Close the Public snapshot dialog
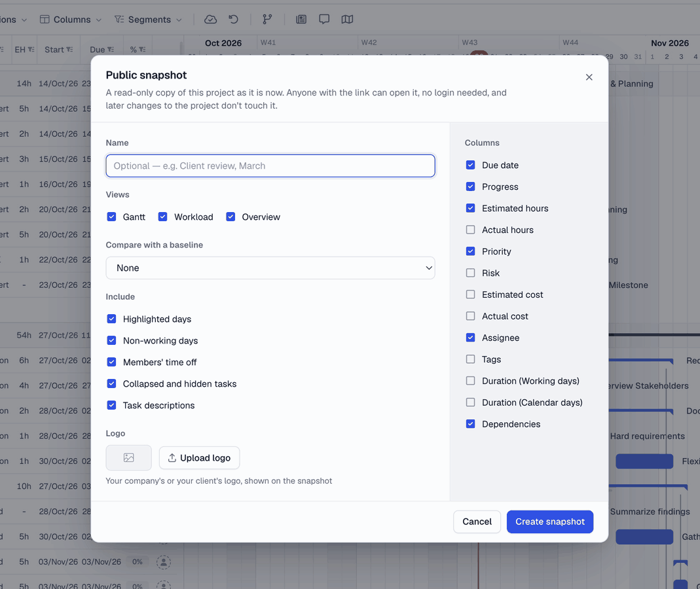This screenshot has height=589, width=700. click(589, 77)
